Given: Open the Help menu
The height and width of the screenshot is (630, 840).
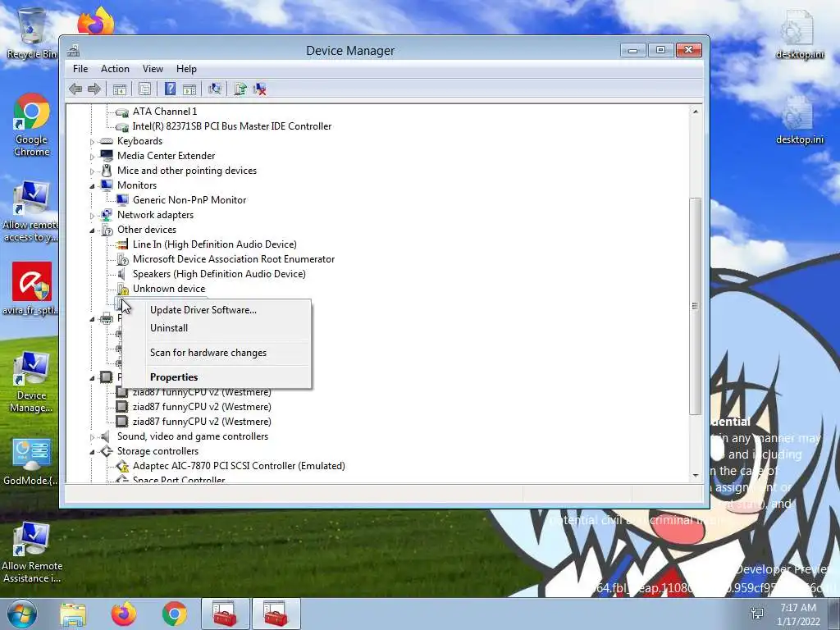Looking at the screenshot, I should 186,69.
